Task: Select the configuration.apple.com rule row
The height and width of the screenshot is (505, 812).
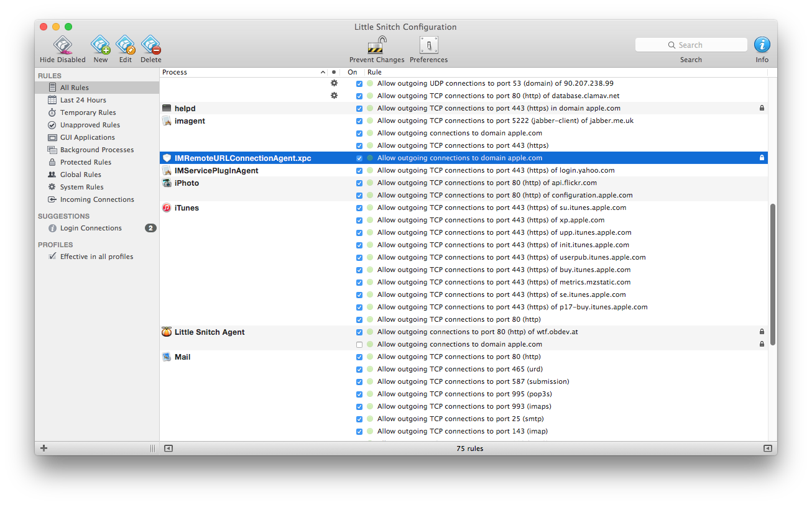Action: click(x=464, y=195)
